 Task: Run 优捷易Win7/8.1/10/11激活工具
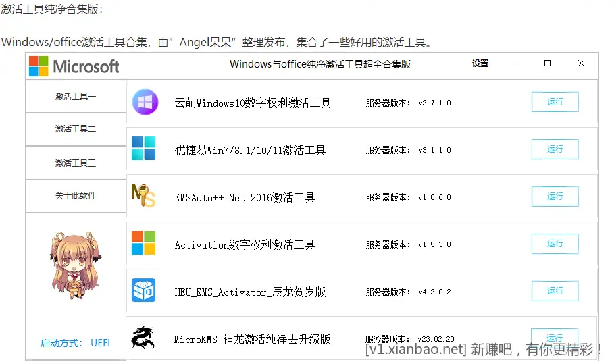point(555,149)
